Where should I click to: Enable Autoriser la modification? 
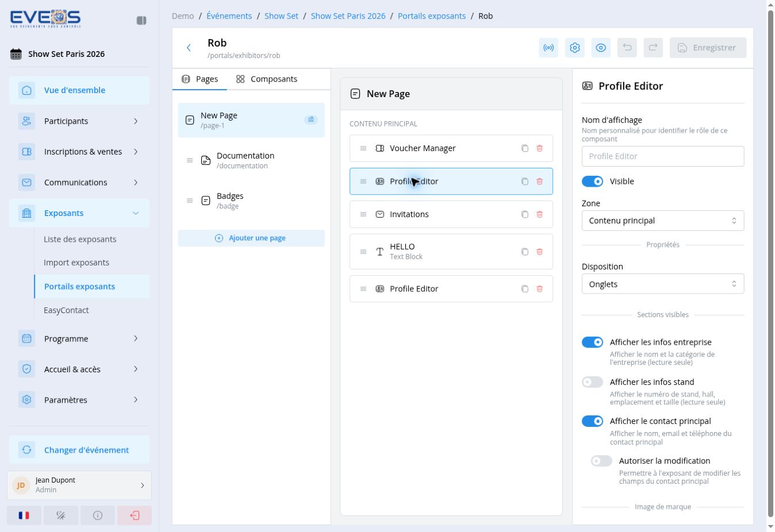(x=601, y=461)
